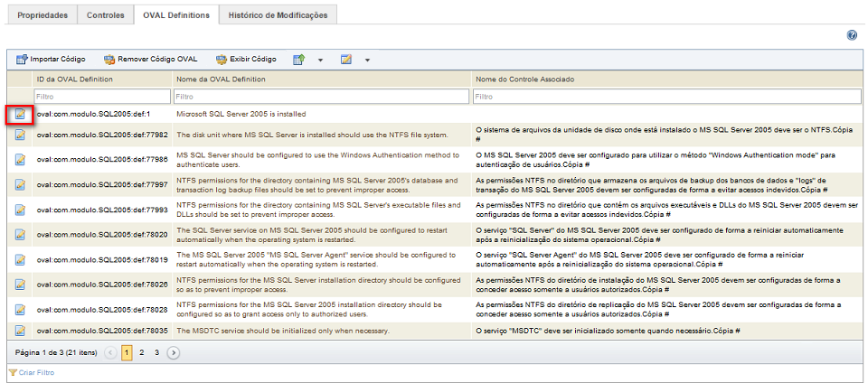Click the export icon with green arrow
868x383 pixels.
click(x=299, y=59)
